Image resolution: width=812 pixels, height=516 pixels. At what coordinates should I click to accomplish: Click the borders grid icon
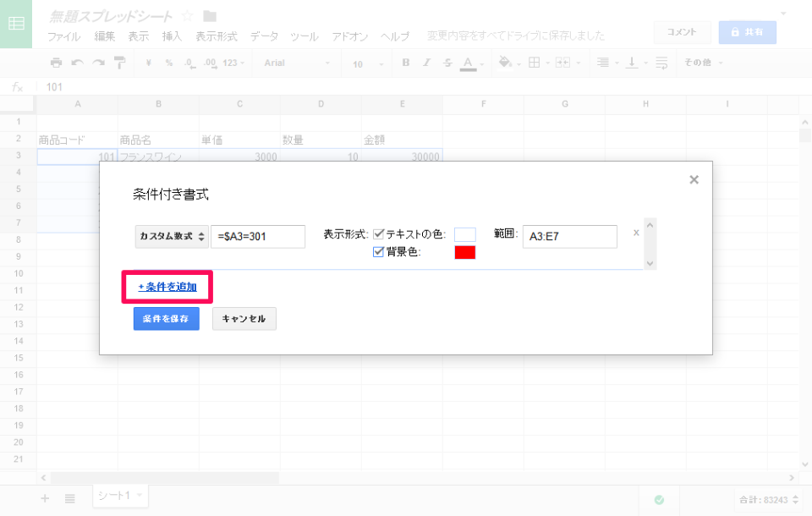click(x=534, y=63)
